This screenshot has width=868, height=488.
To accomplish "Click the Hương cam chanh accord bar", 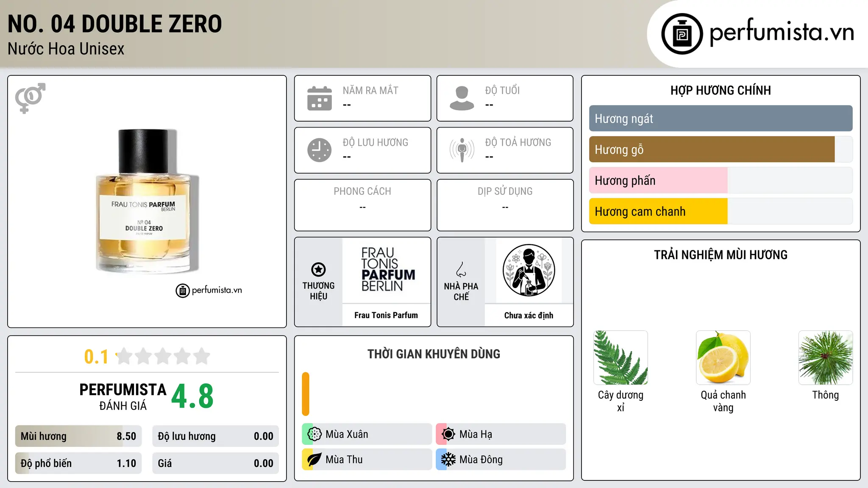I will (x=721, y=211).
